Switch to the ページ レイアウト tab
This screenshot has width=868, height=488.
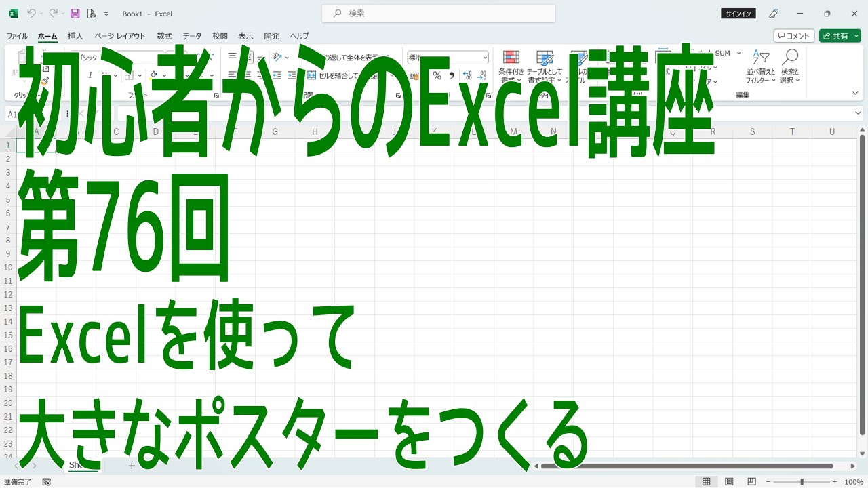tap(119, 36)
